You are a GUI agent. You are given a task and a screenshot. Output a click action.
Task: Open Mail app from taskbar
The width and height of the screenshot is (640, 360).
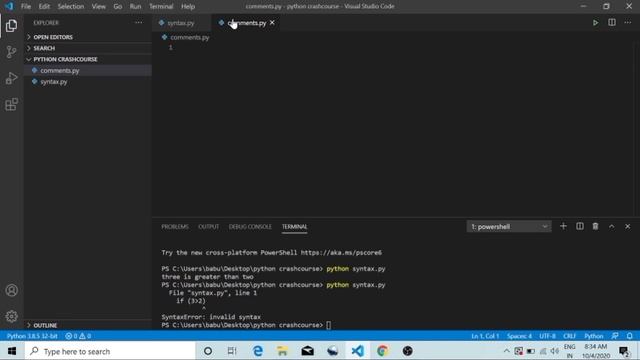pyautogui.click(x=307, y=351)
